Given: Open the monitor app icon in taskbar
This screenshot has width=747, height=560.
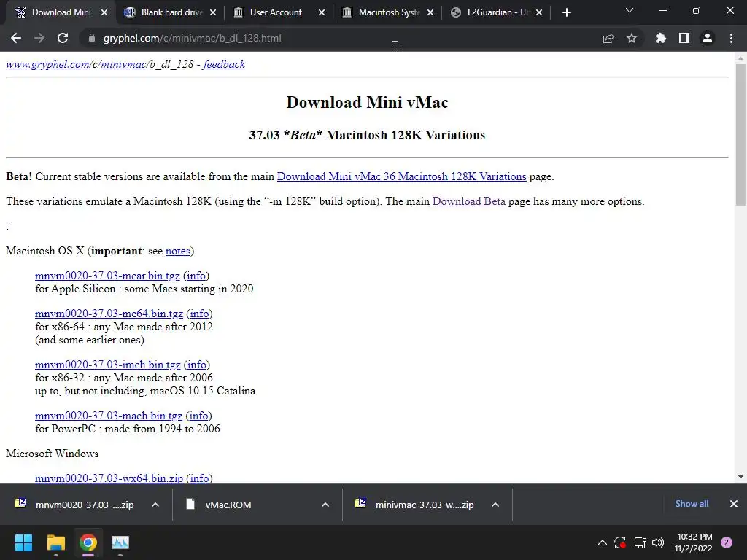Looking at the screenshot, I should coord(120,542).
